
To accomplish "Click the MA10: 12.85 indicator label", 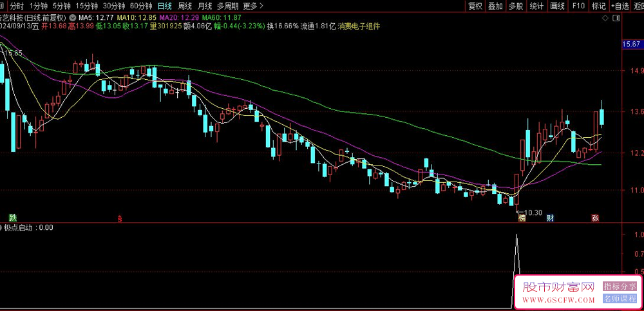I will pyautogui.click(x=137, y=17).
